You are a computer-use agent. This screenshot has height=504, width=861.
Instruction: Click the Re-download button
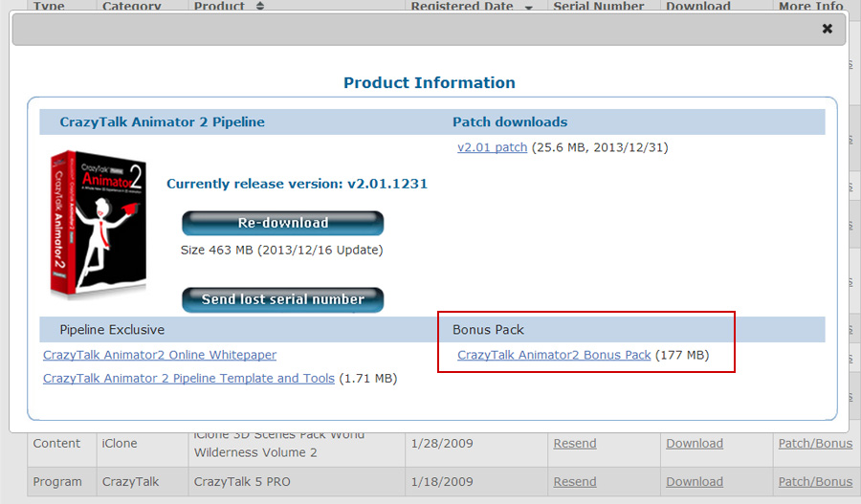(283, 223)
